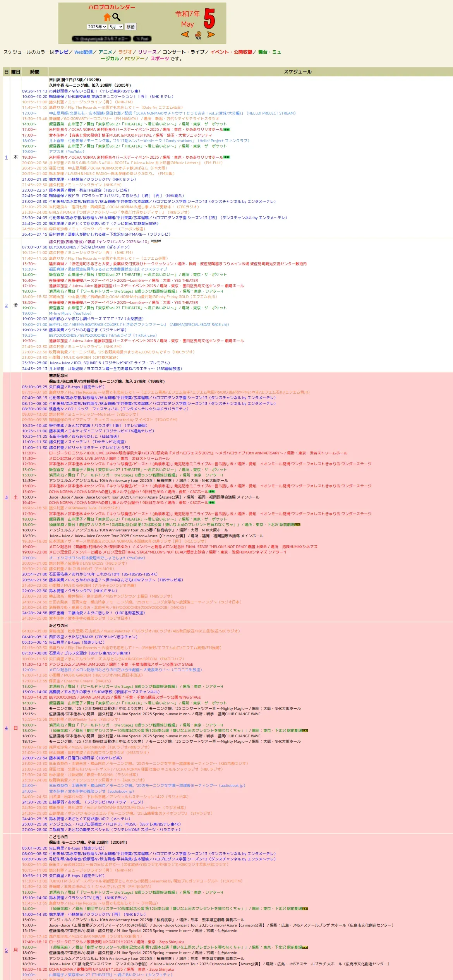Click the X Post share button
453x980 pixels.
pos(142,39)
